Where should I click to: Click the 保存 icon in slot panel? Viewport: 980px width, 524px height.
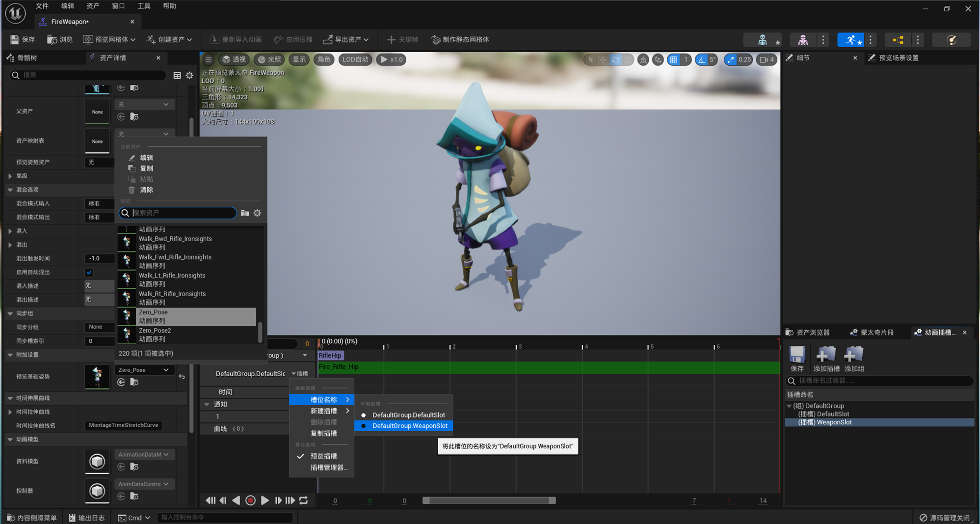pos(797,359)
